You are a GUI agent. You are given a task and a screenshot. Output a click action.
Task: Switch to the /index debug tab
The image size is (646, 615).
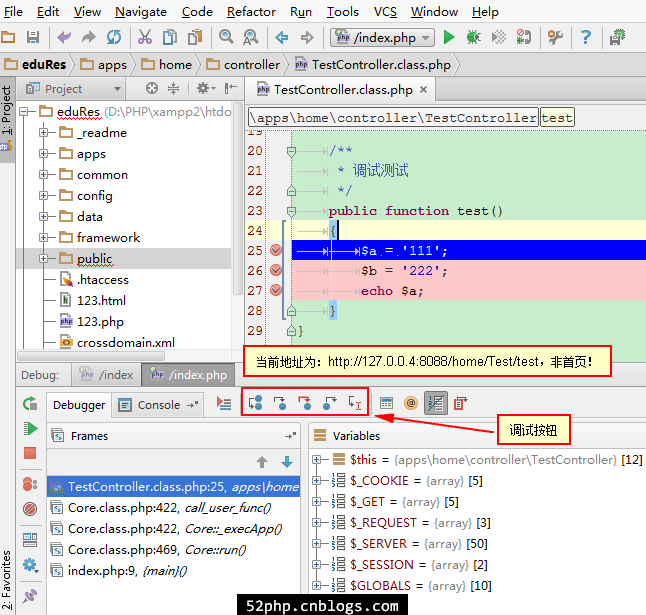tap(106, 375)
